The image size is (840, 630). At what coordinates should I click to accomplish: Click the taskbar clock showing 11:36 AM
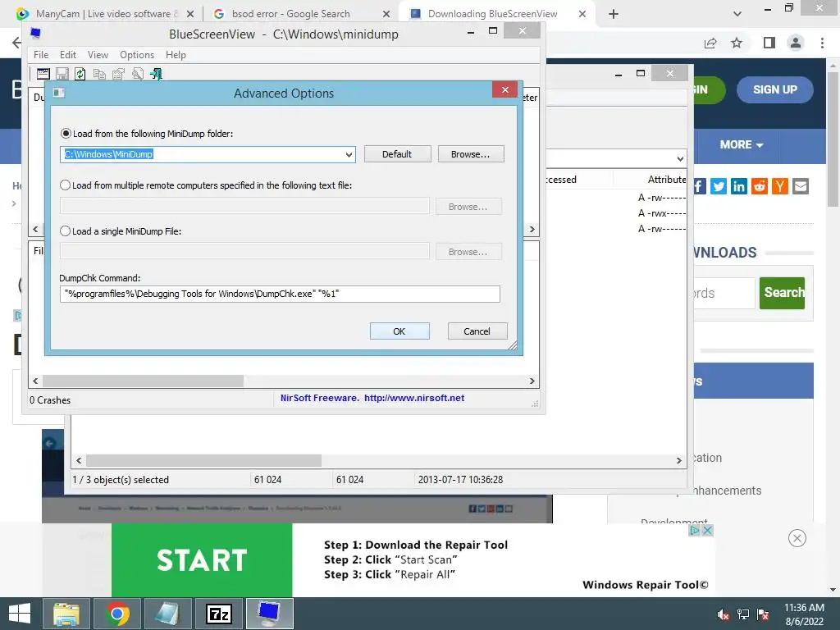[804, 614]
